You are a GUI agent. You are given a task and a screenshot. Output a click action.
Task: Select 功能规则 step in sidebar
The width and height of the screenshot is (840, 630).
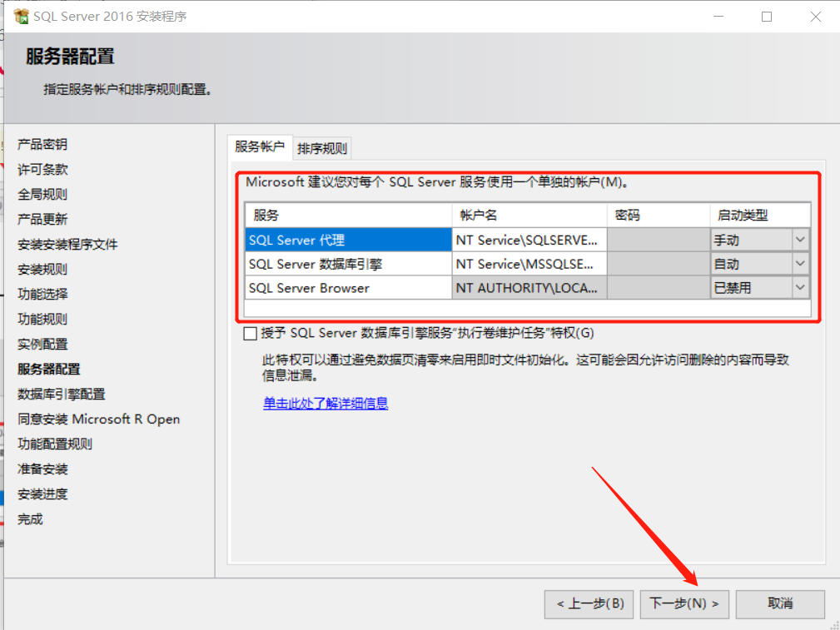tap(42, 320)
